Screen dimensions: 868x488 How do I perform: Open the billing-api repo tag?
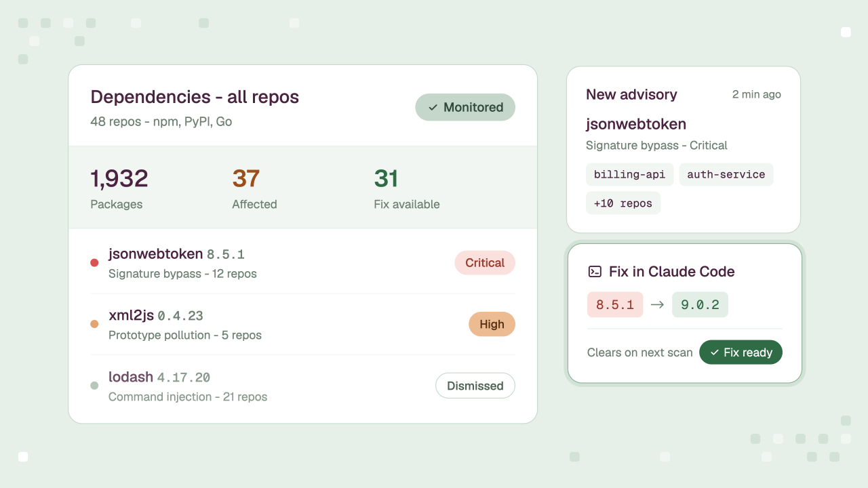pos(629,174)
